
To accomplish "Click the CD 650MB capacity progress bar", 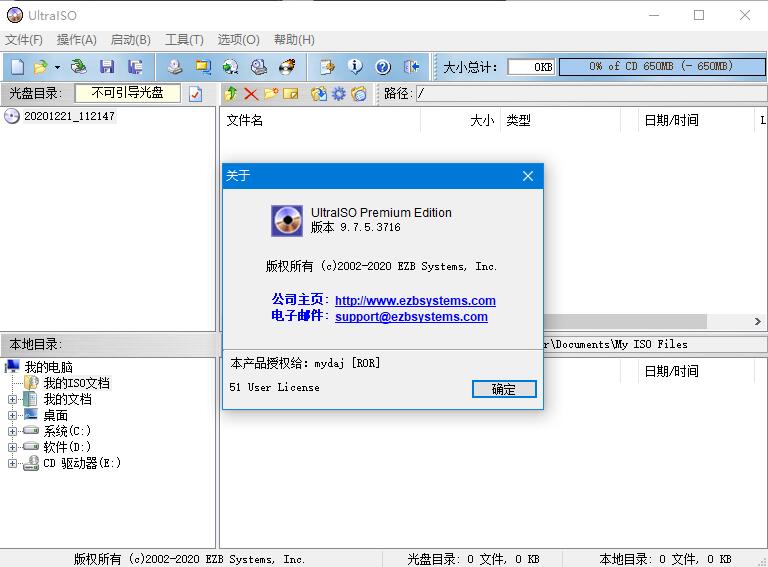I will 661,67.
